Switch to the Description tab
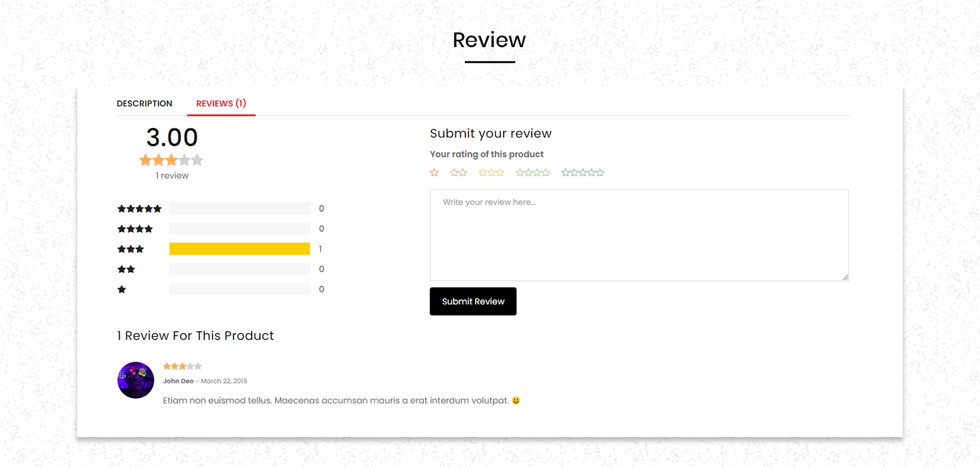Viewport: 980px width, 467px height. 145,103
